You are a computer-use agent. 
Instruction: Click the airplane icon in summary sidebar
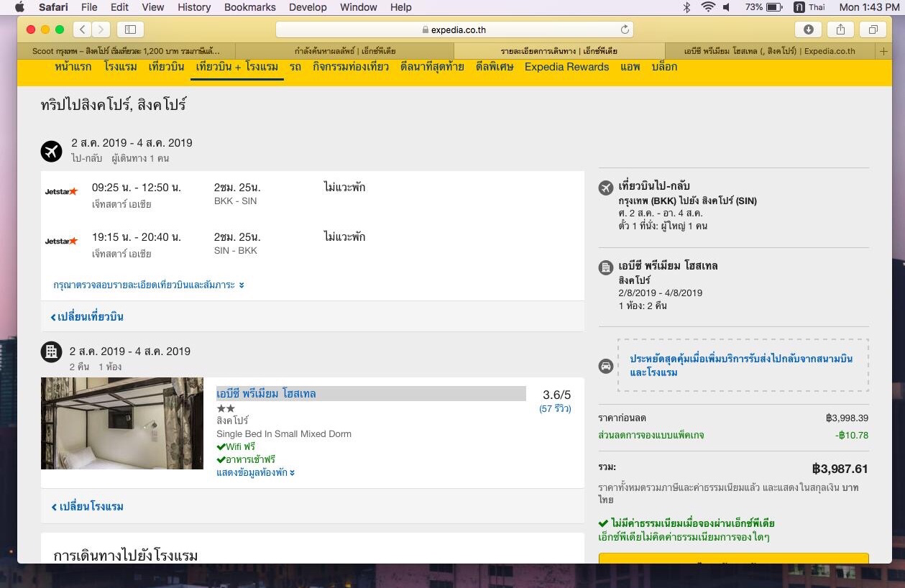(606, 188)
